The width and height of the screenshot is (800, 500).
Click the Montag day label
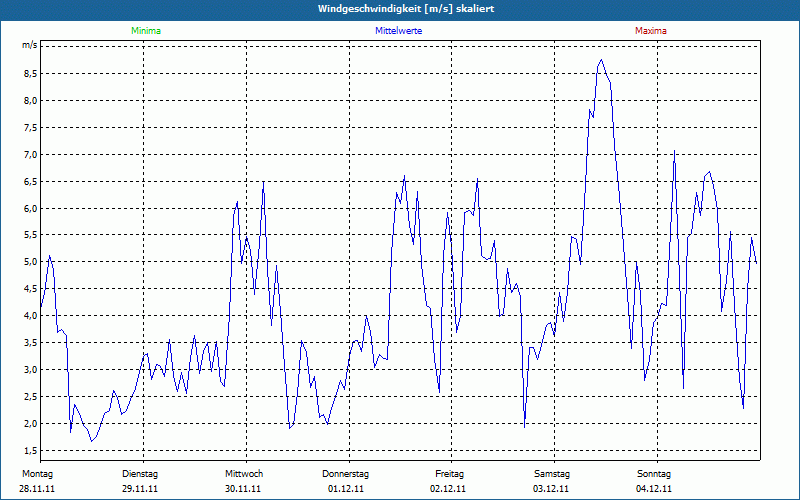pyautogui.click(x=37, y=474)
